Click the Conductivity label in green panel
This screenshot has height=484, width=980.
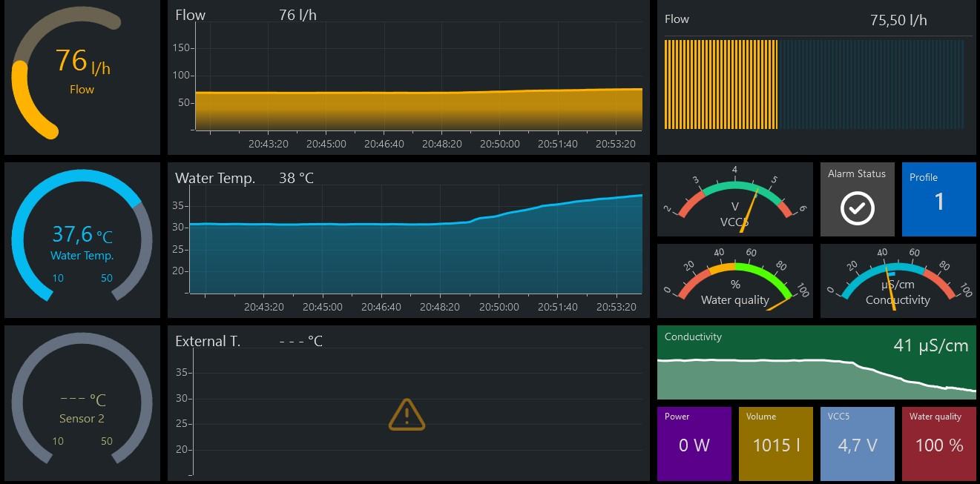point(693,337)
